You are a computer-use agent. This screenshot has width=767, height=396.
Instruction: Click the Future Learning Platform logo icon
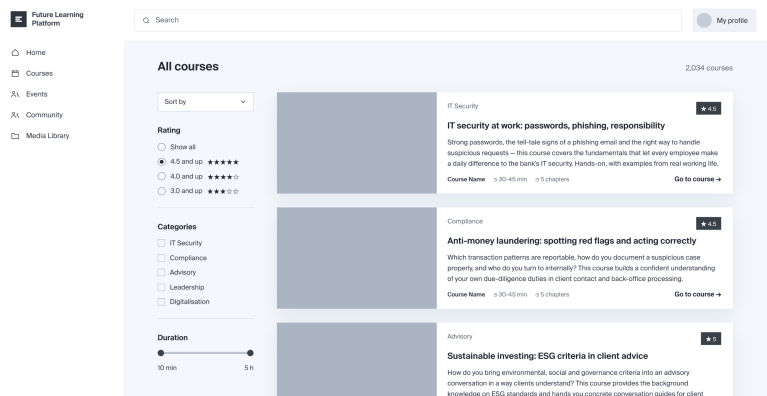coord(19,19)
